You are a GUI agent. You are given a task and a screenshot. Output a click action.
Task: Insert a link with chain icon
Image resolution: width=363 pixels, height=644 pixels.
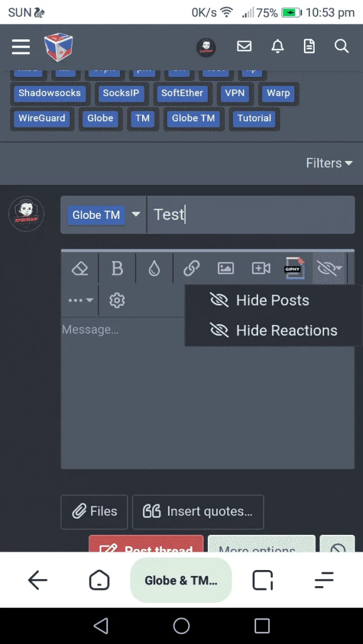[x=192, y=268]
